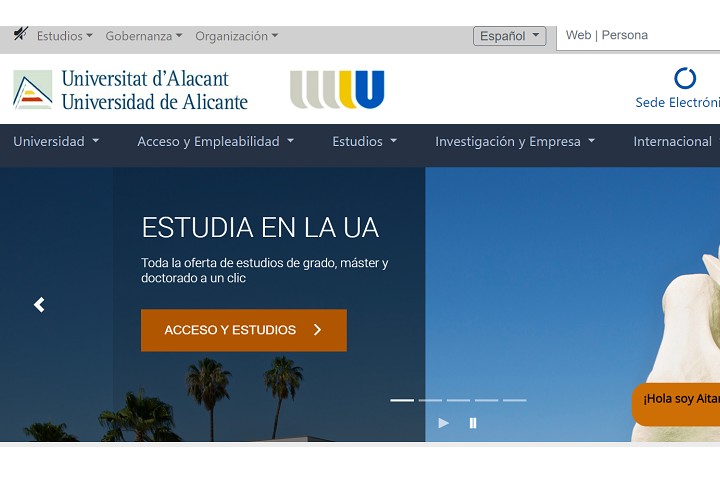Select the third carousel slide indicator

click(458, 401)
